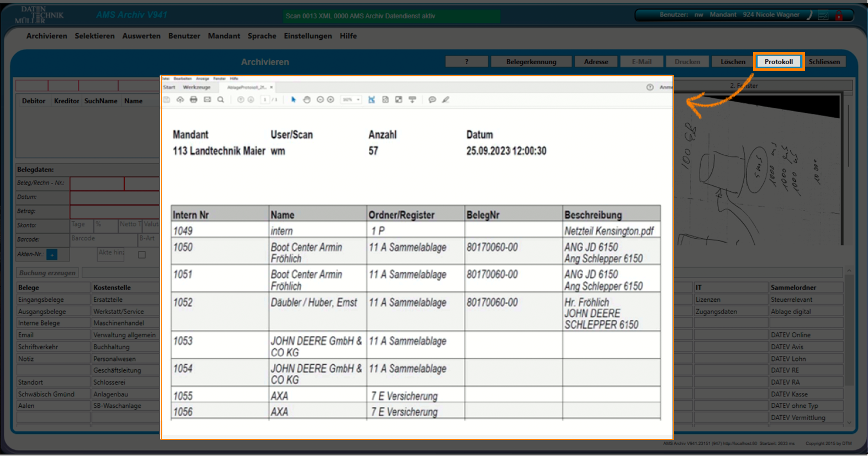Click the email envelope icon in PDF toolbar
The width and height of the screenshot is (868, 456).
click(x=207, y=99)
